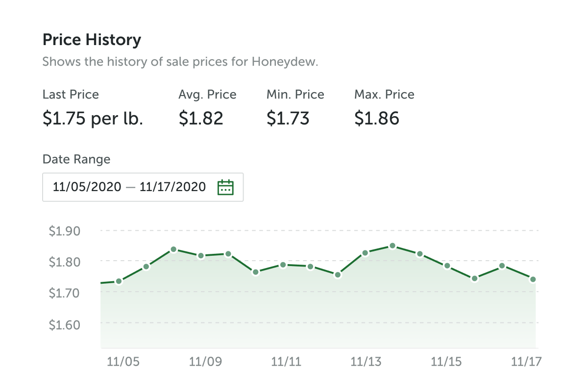Click the final data point at 11/17
This screenshot has height=392, width=588.
pos(533,279)
